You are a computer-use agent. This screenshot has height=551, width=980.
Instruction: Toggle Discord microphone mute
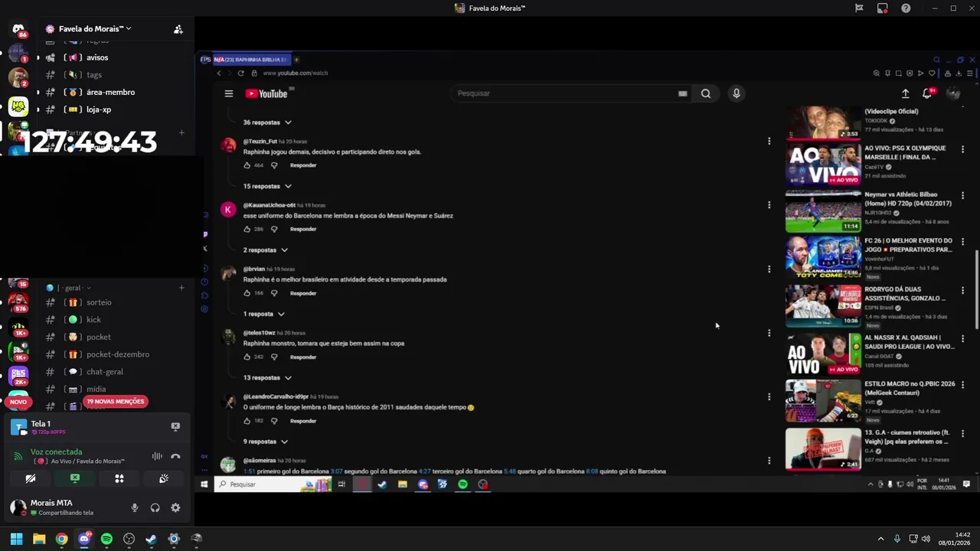(x=135, y=507)
